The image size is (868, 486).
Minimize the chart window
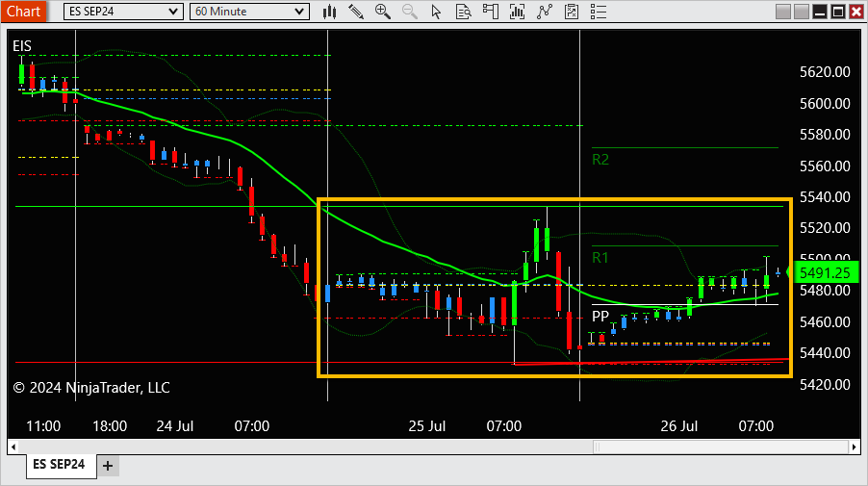[820, 12]
